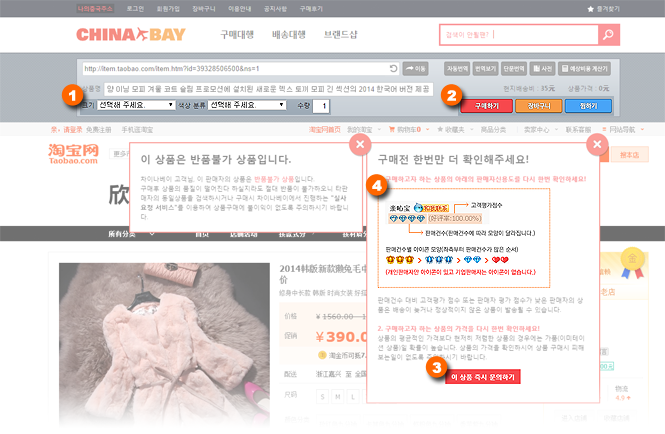Click the 联系客服 customer service link
The height and width of the screenshot is (434, 665).
(578, 129)
